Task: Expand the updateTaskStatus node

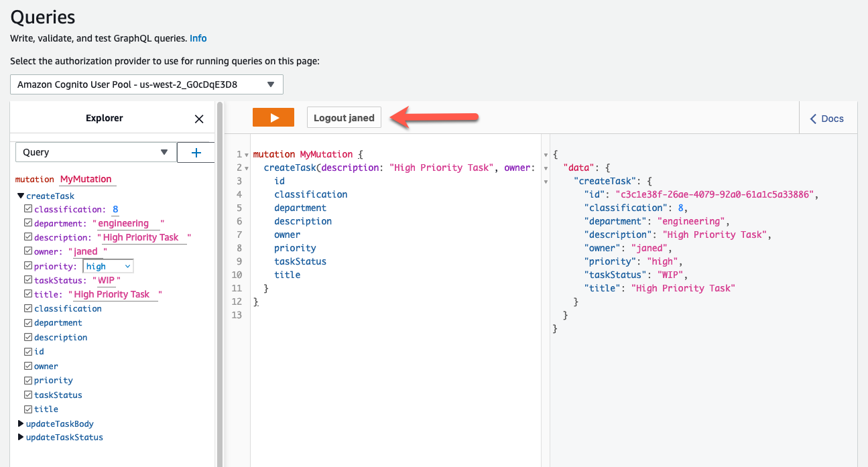Action: [x=21, y=438]
